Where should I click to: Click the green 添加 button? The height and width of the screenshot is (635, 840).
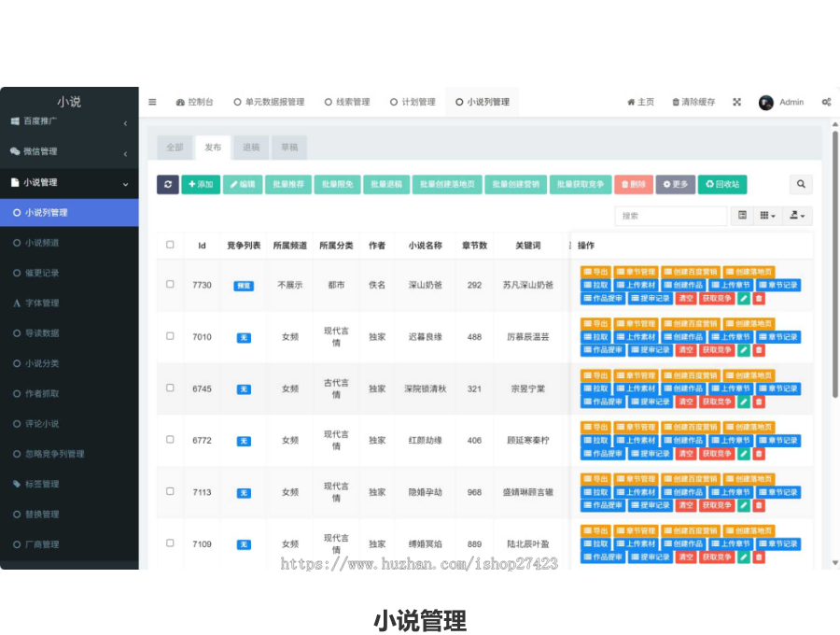(x=201, y=184)
